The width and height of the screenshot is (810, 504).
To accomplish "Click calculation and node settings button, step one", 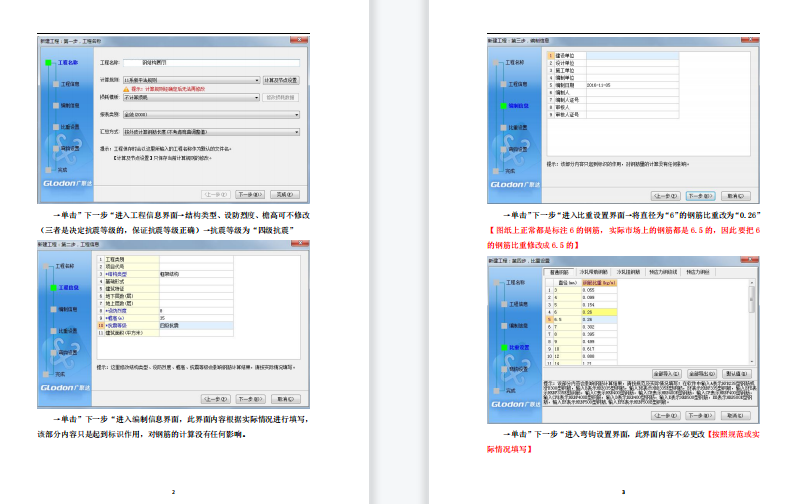I will pyautogui.click(x=281, y=80).
